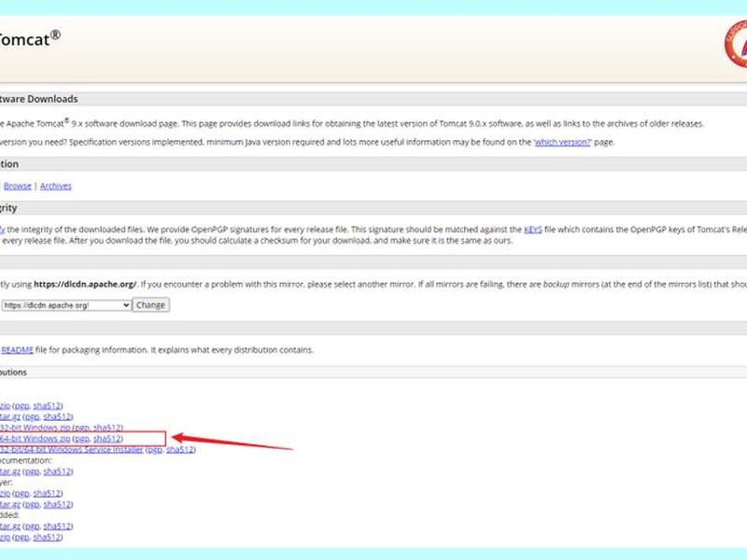Viewport: 747px width, 560px height.
Task: Click the Tomcat® page title
Action: pyautogui.click(x=30, y=39)
